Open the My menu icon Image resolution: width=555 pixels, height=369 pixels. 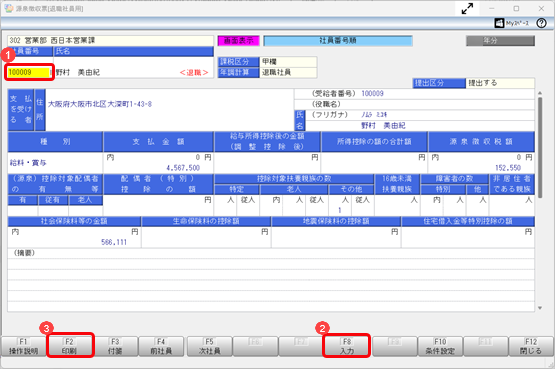pyautogui.click(x=512, y=23)
